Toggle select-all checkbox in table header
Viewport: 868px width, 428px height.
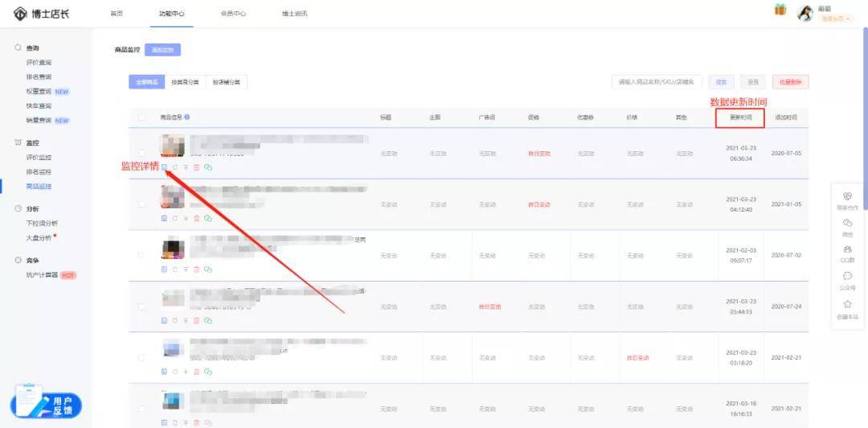141,117
